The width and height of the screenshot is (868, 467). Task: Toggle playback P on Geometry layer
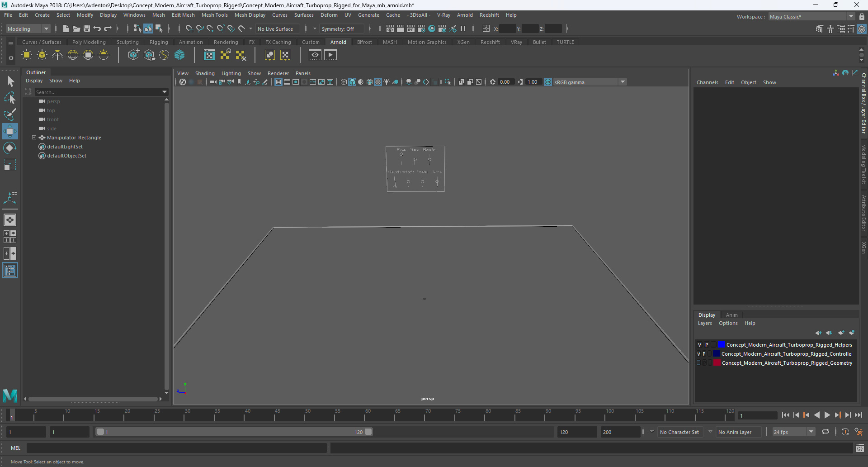(x=704, y=363)
